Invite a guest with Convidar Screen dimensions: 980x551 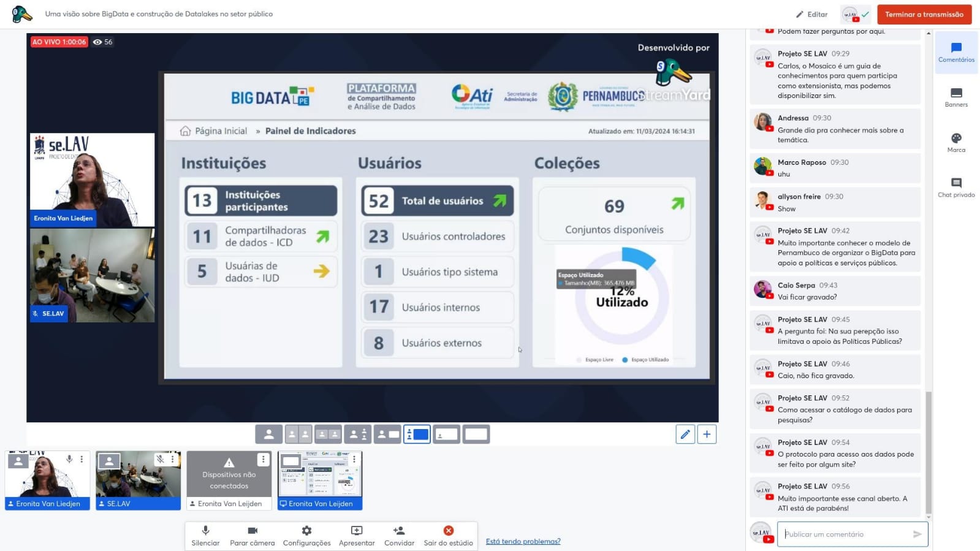399,535
